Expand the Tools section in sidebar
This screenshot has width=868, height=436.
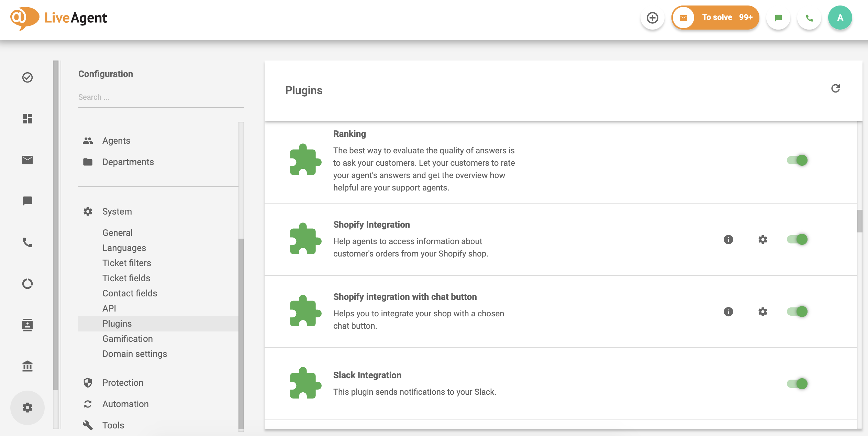pos(113,424)
